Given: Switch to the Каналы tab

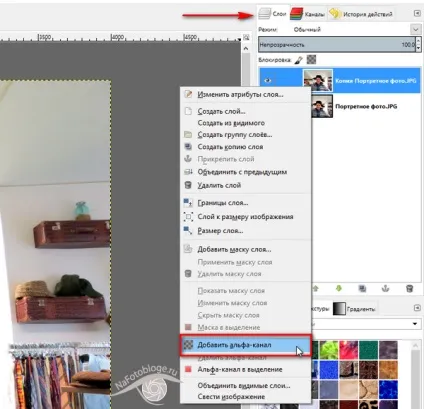Looking at the screenshot, I should 307,14.
